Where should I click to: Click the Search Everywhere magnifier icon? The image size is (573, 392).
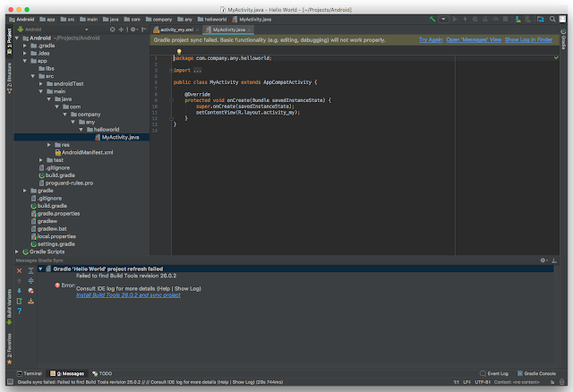(552, 19)
